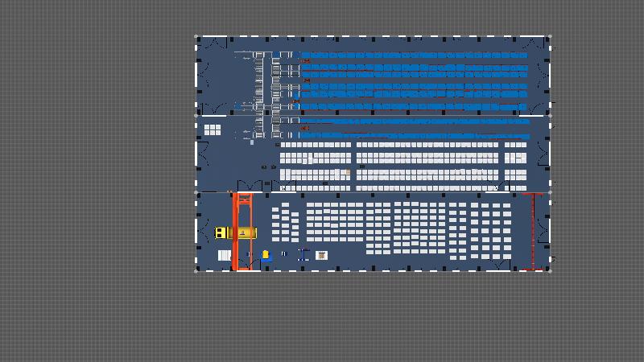Select the red crane at right side
Screen dimensions: 644x362
[533, 231]
